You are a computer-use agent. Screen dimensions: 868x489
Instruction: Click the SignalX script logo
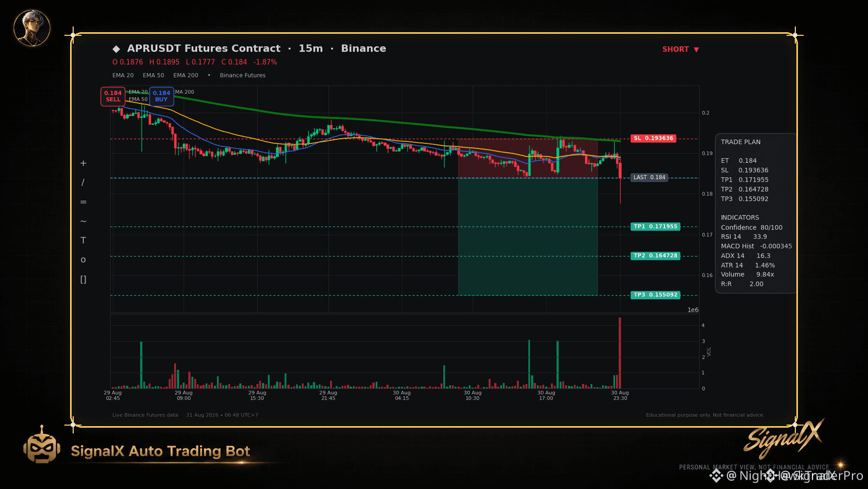783,438
